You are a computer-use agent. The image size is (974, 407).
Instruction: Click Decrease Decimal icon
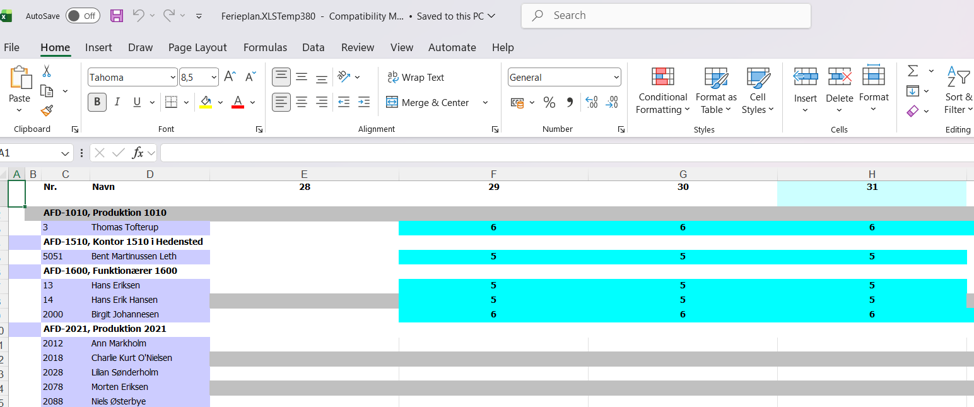612,103
